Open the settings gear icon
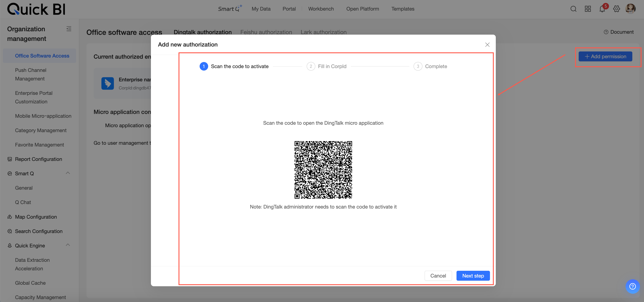 616,9
